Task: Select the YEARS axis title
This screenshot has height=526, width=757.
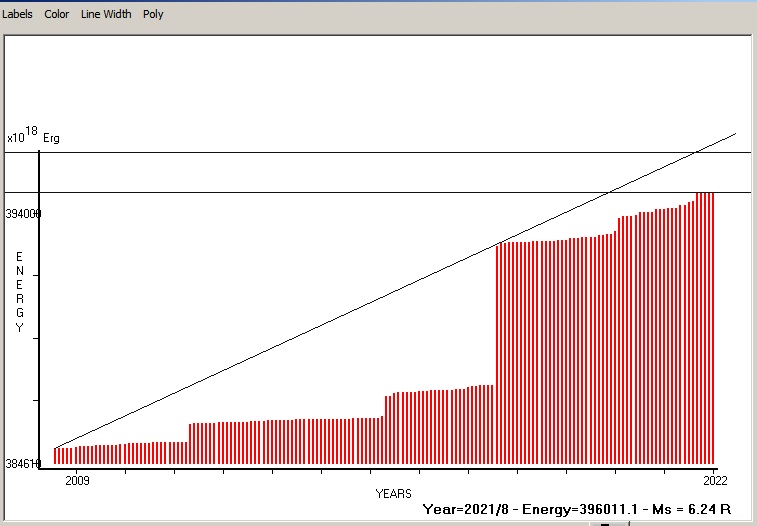Action: pos(393,494)
